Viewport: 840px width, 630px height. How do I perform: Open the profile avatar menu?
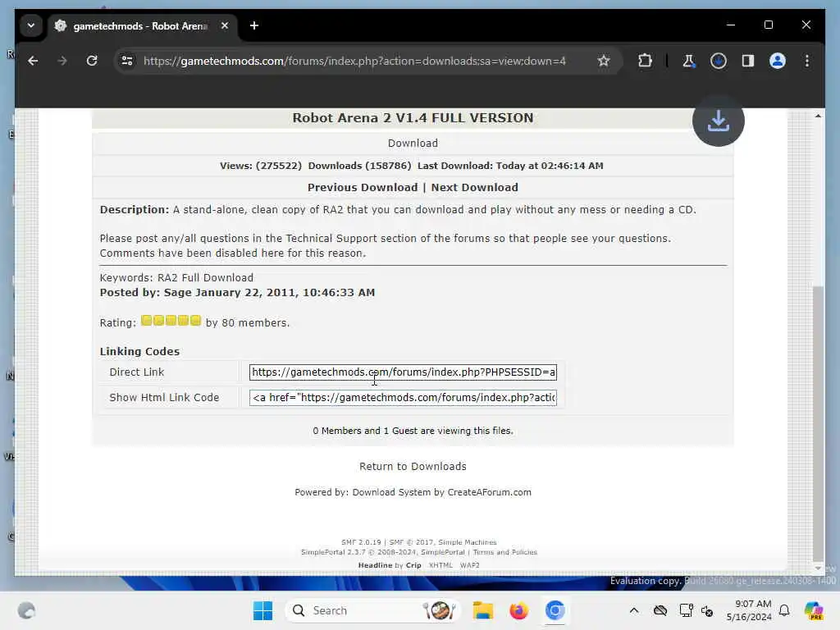(x=778, y=61)
